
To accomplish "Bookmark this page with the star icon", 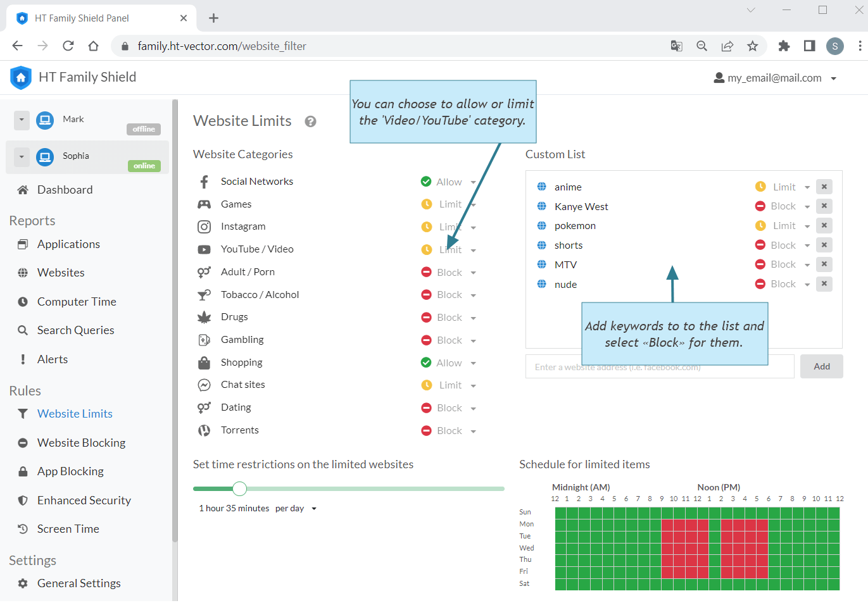I will pos(752,46).
